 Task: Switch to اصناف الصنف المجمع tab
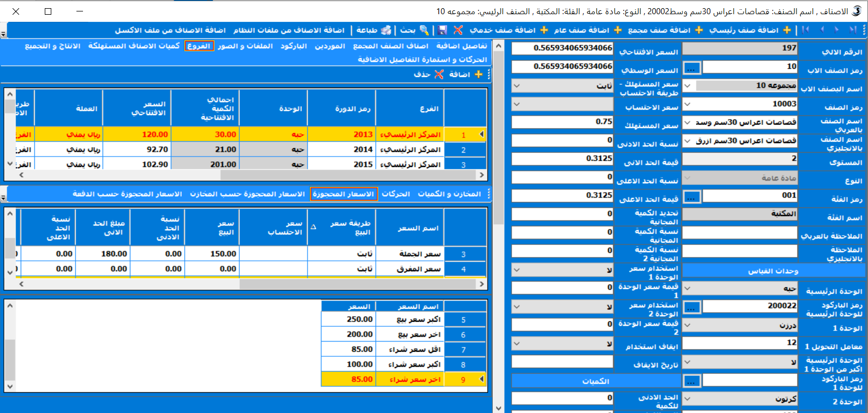pyautogui.click(x=390, y=46)
